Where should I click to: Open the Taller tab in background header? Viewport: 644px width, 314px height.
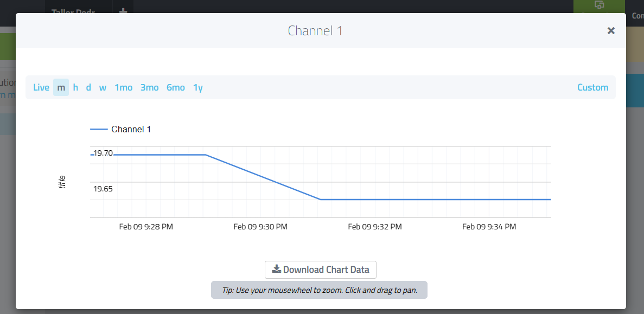(74, 11)
